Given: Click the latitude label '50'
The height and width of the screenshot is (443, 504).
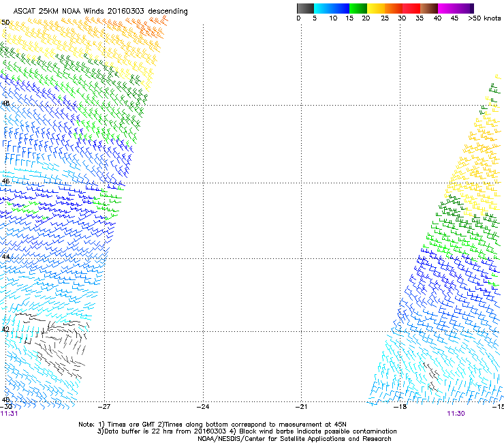Looking at the screenshot, I should click(5, 22).
